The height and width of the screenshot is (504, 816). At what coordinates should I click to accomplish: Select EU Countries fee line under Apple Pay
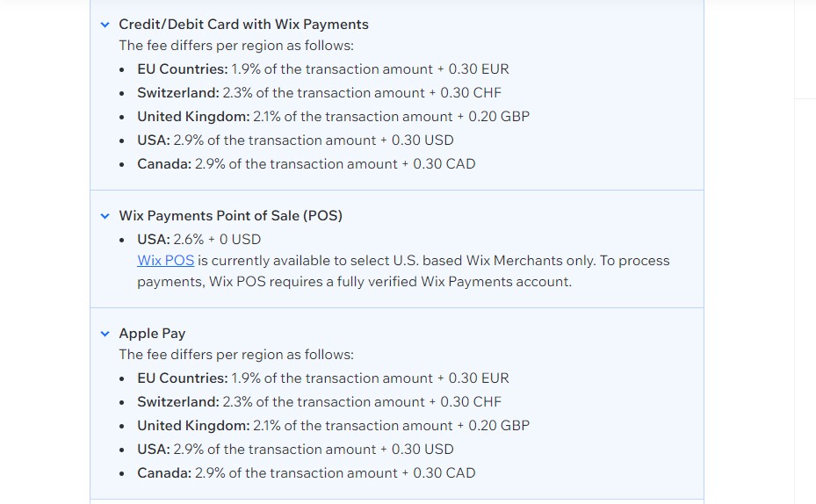(x=323, y=378)
